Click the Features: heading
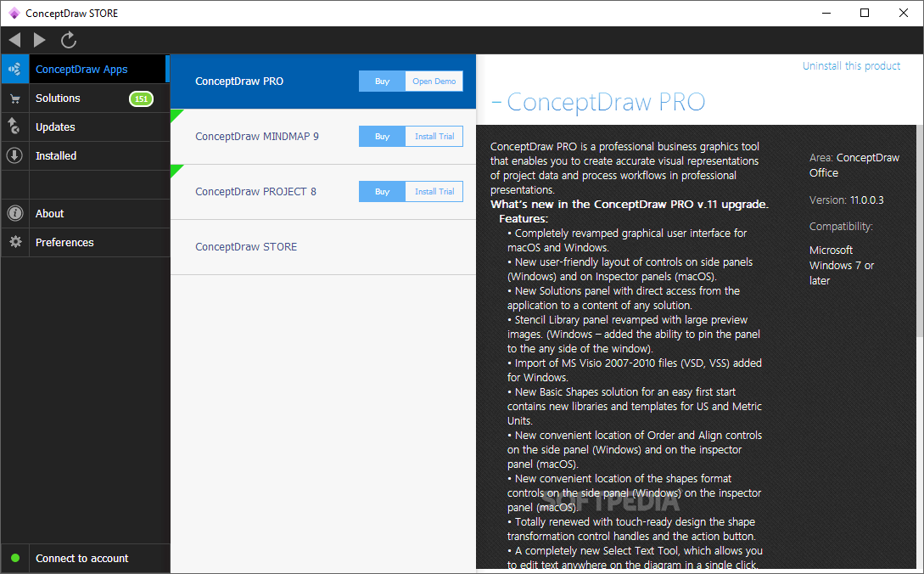 [x=524, y=219]
